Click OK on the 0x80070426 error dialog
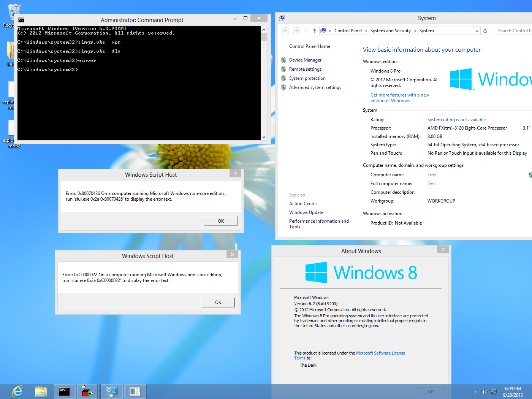The width and height of the screenshot is (532, 399). [221, 221]
